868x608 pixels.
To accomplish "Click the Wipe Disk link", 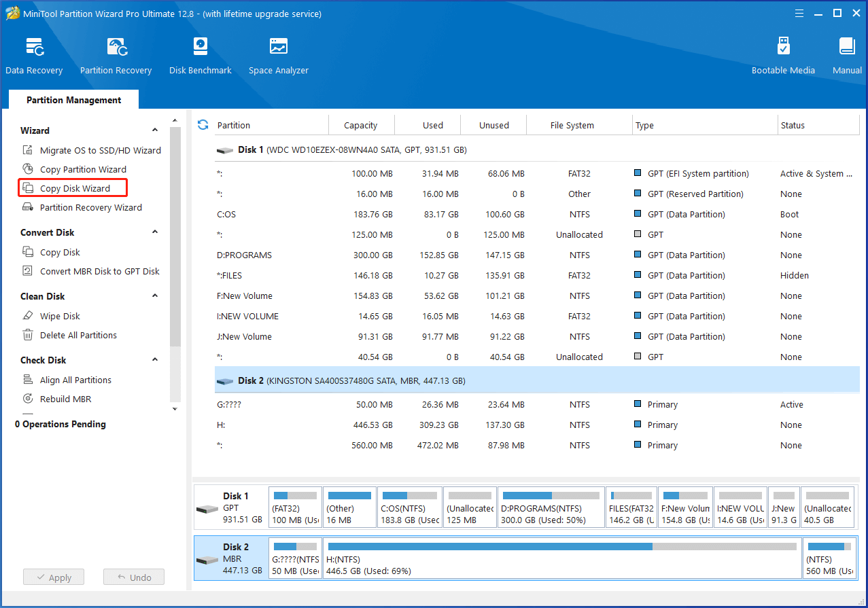I will [x=60, y=316].
